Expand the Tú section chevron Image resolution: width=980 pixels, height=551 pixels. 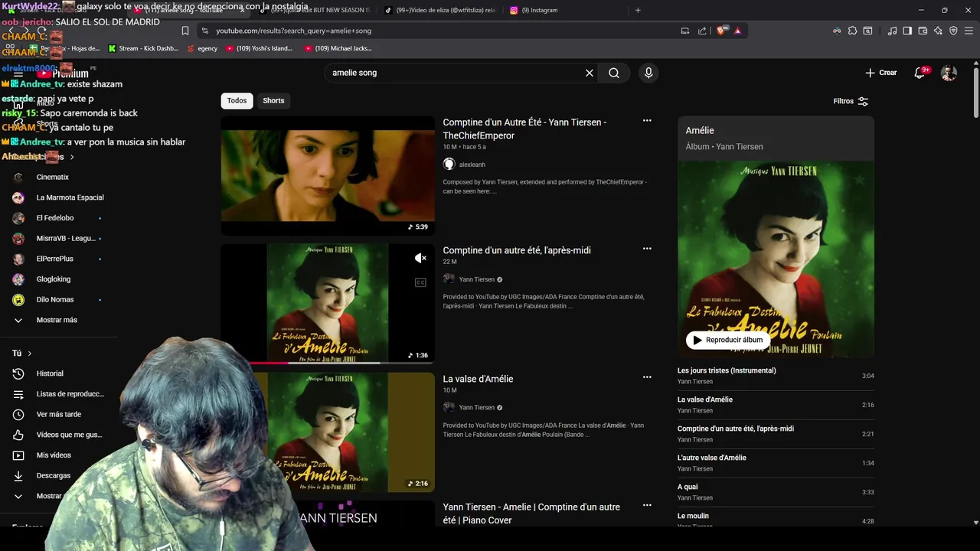point(30,354)
